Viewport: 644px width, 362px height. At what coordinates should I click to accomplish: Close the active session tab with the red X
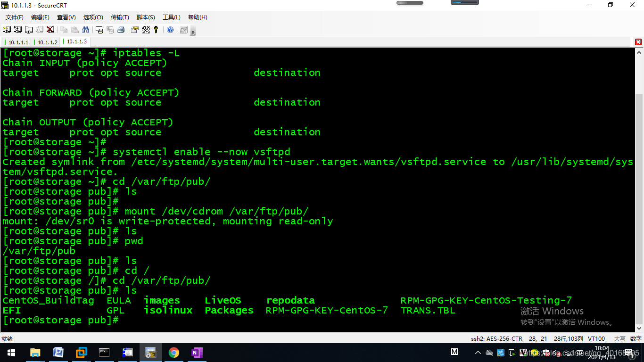point(638,42)
